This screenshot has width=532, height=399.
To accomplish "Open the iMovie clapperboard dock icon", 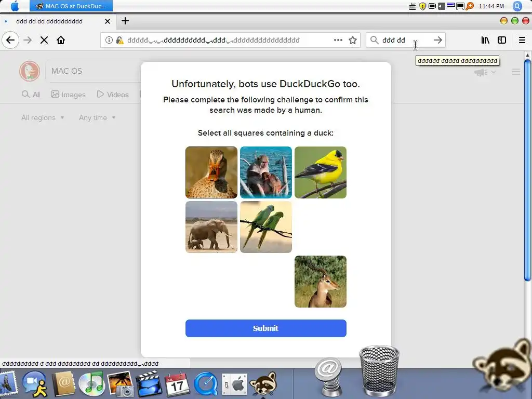I will point(149,384).
